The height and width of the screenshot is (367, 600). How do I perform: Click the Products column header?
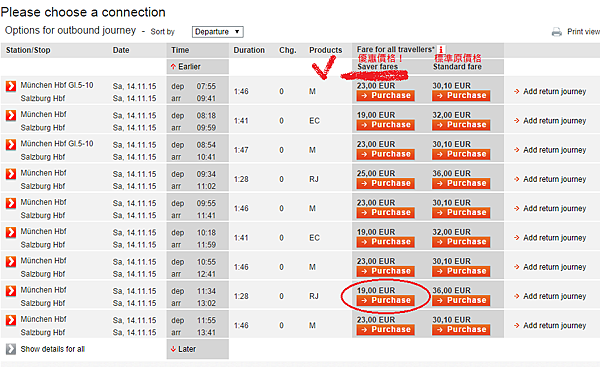click(x=326, y=50)
